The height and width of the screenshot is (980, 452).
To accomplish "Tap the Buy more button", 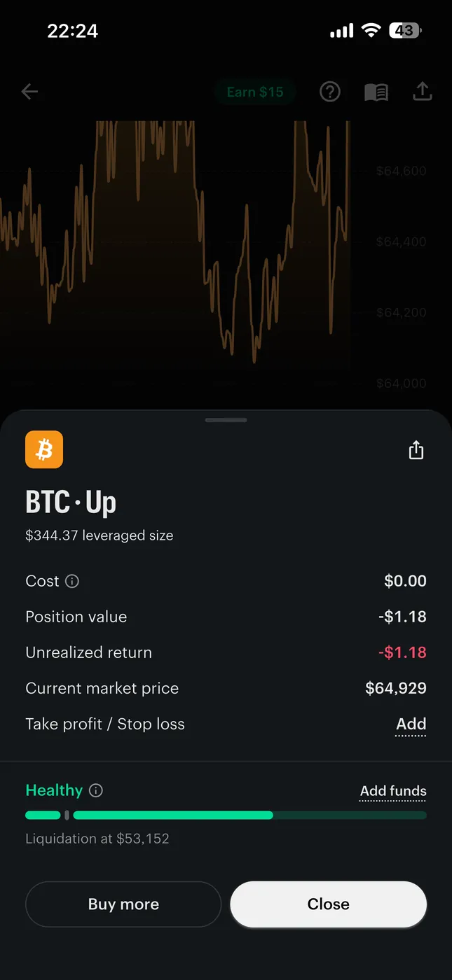I will tap(123, 904).
